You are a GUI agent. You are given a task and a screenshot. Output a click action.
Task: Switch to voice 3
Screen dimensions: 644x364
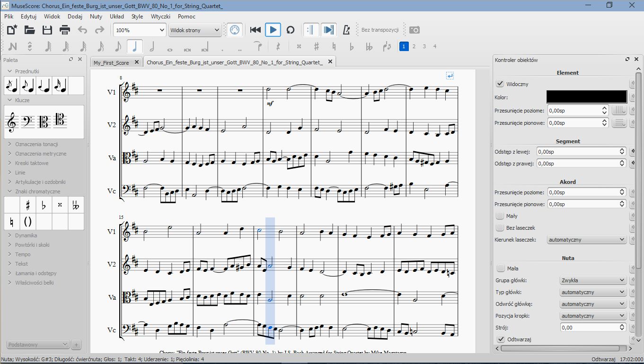click(x=424, y=46)
